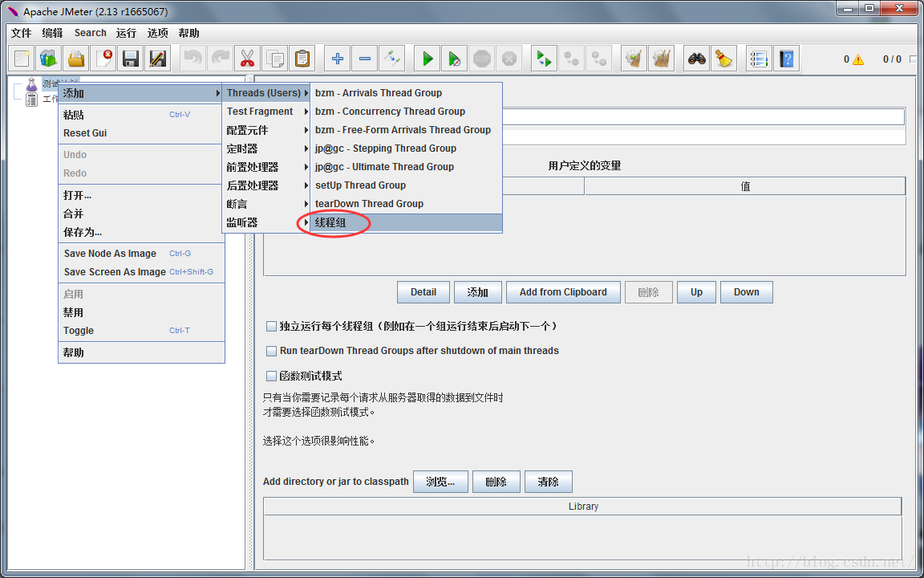Viewport: 924px width, 578px height.
Task: Toggle Run tearDown Thread Groups checkbox
Action: click(272, 351)
